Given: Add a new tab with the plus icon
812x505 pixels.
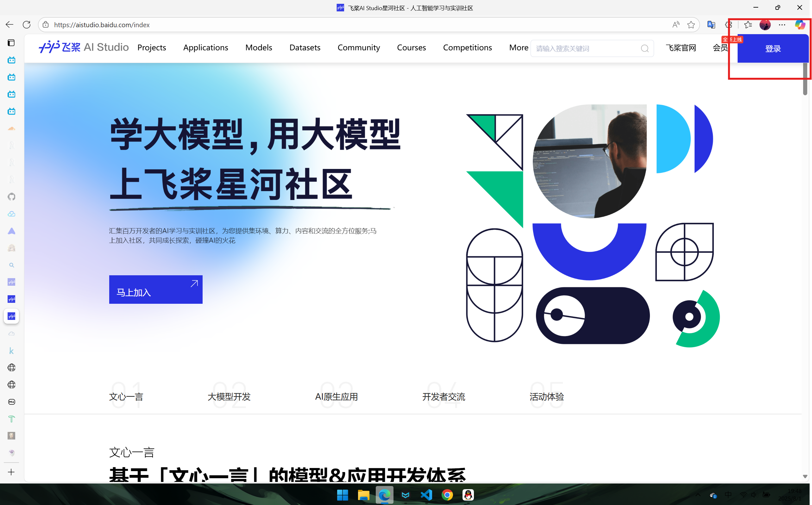Looking at the screenshot, I should point(11,472).
